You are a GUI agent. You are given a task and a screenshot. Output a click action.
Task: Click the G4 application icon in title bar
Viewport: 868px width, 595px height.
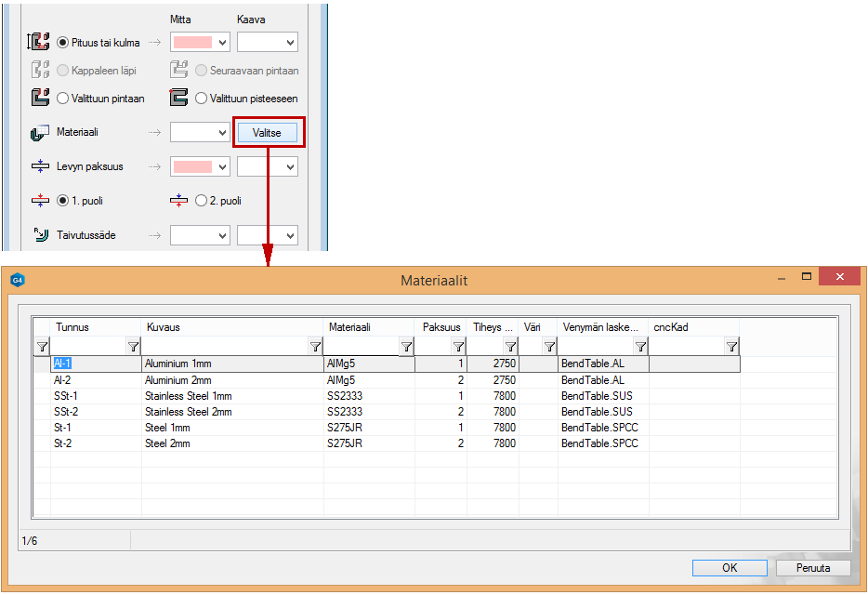18,279
